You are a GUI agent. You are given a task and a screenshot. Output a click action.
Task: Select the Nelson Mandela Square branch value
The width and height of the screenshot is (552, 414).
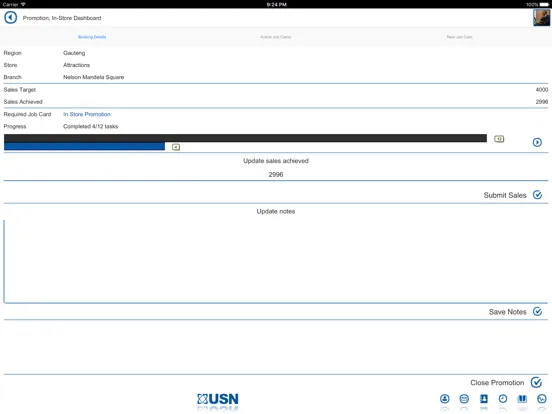tap(93, 77)
